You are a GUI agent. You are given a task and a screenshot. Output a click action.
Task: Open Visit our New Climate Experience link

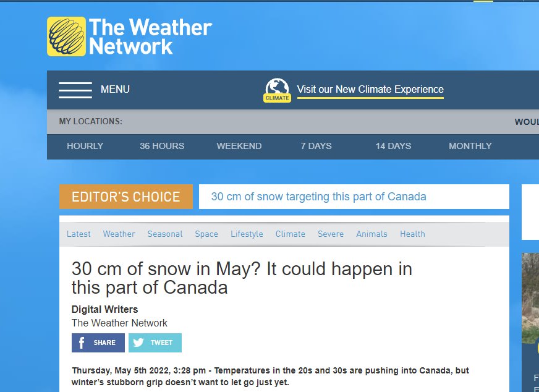370,90
